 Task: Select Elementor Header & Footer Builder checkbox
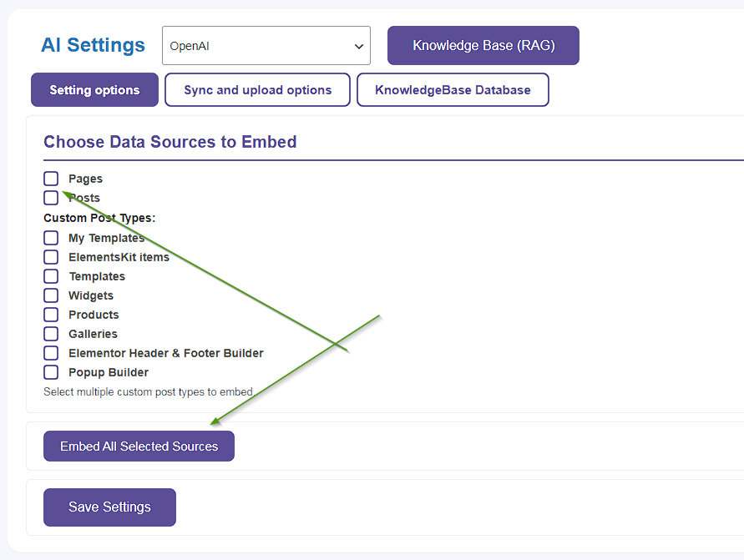(x=51, y=353)
